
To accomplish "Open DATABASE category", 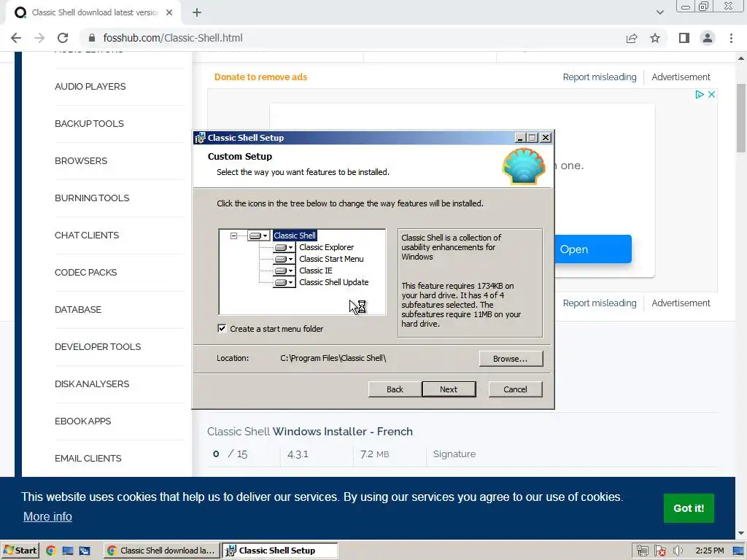I will coord(78,309).
